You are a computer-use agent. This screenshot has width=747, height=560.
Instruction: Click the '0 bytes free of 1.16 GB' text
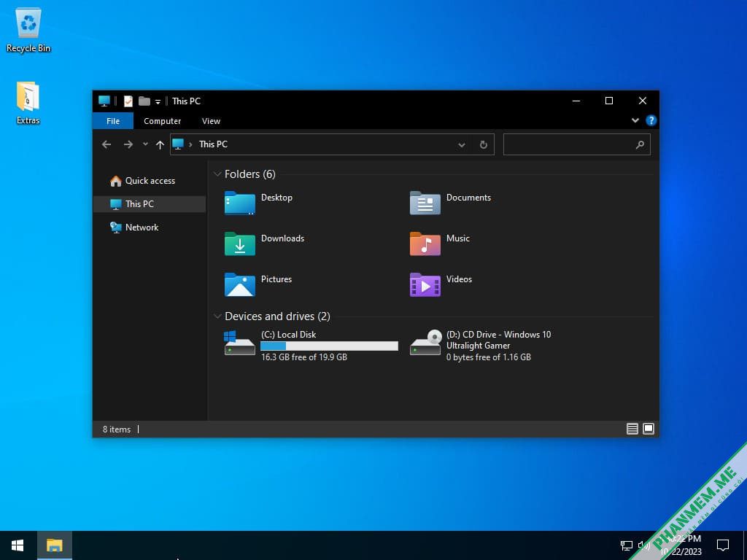pos(488,357)
